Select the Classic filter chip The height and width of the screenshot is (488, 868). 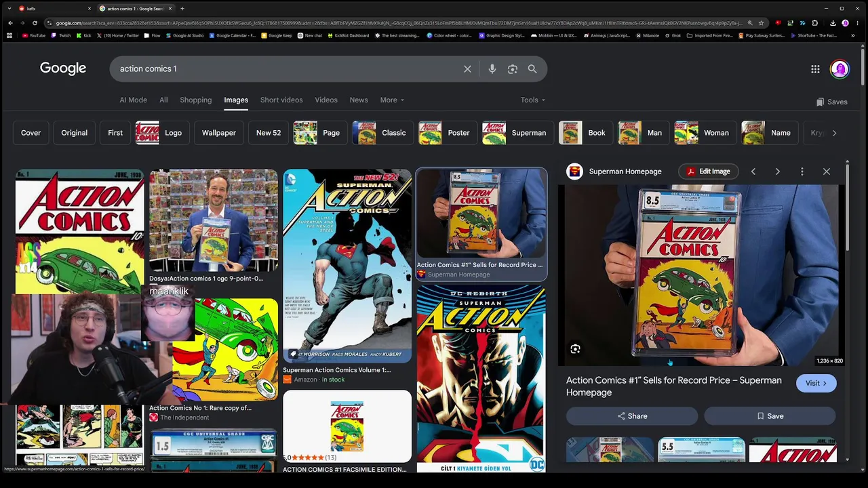pyautogui.click(x=382, y=133)
